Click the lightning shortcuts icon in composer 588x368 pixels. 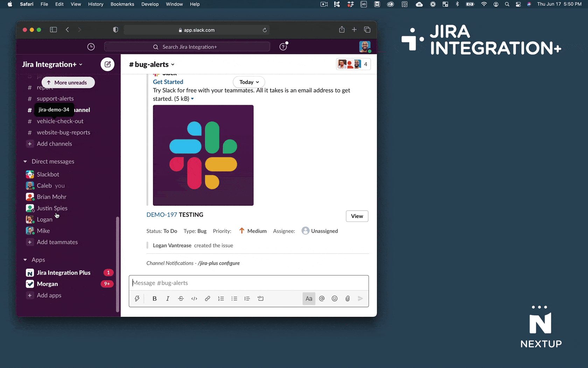click(x=137, y=299)
